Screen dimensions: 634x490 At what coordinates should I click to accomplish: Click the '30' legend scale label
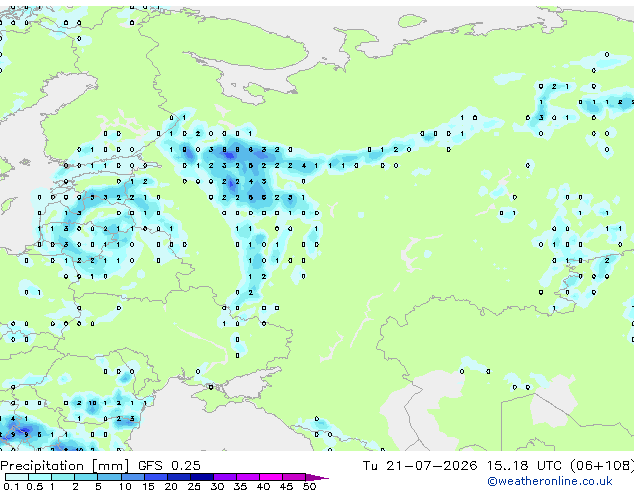point(217,486)
